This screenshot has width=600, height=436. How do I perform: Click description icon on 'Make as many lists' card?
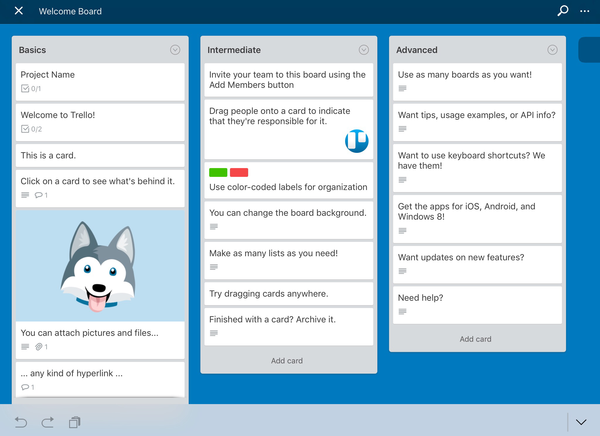coord(214,267)
